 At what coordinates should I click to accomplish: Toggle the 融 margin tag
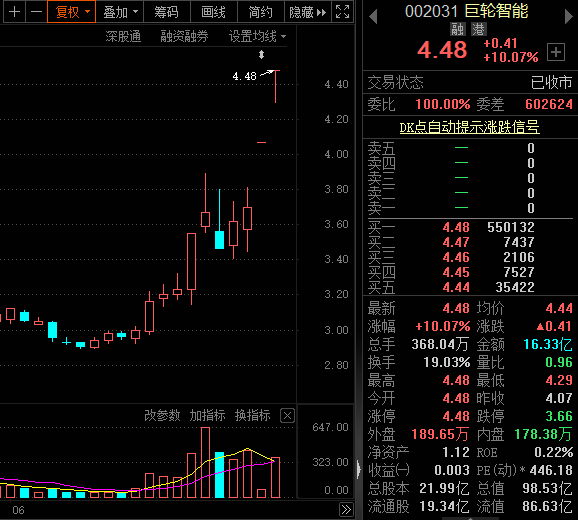(x=457, y=29)
